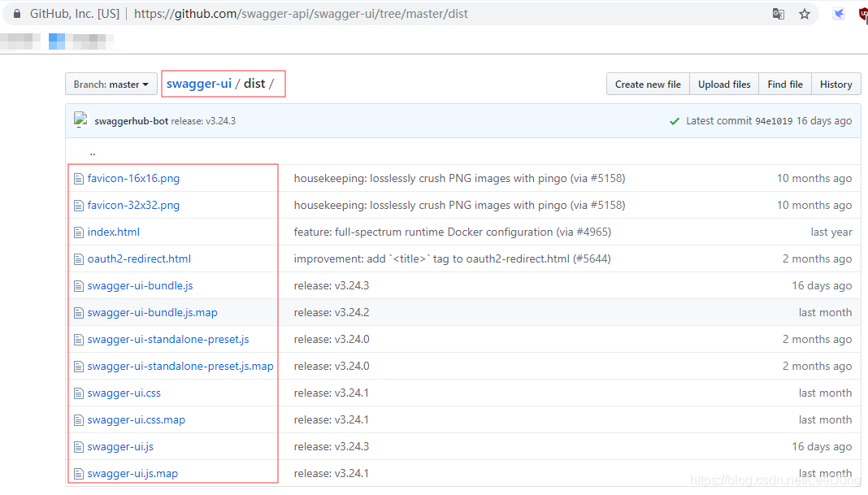
Task: Open swagger-ui.js.map file
Action: tap(132, 473)
